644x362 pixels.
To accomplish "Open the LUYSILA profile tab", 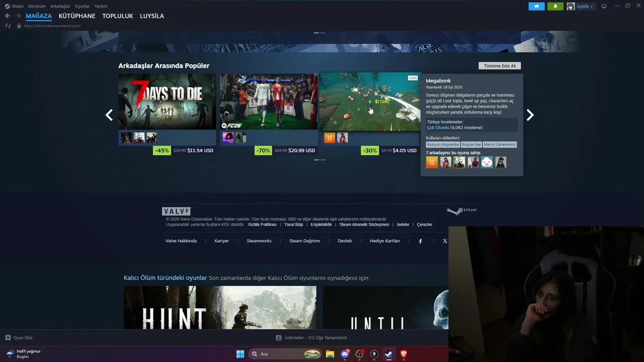I will [x=152, y=16].
